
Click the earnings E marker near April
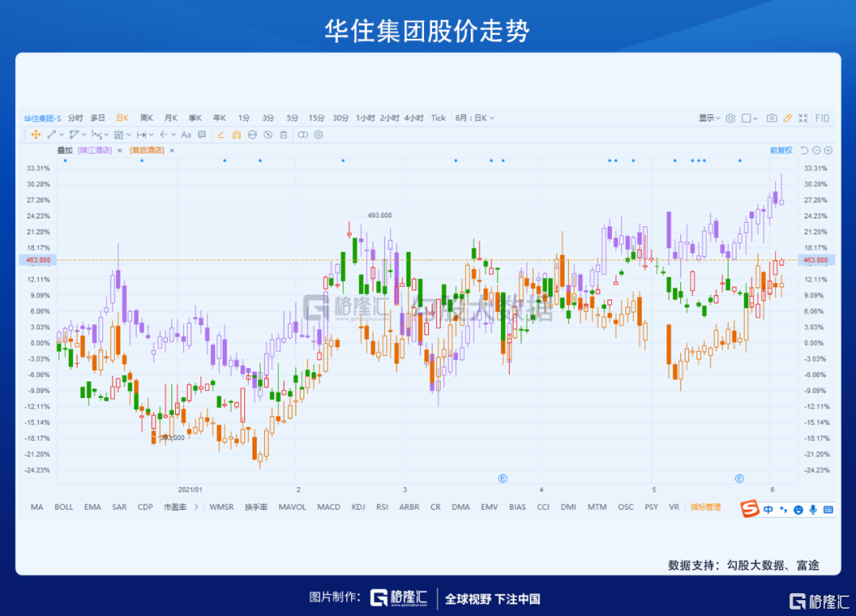502,478
